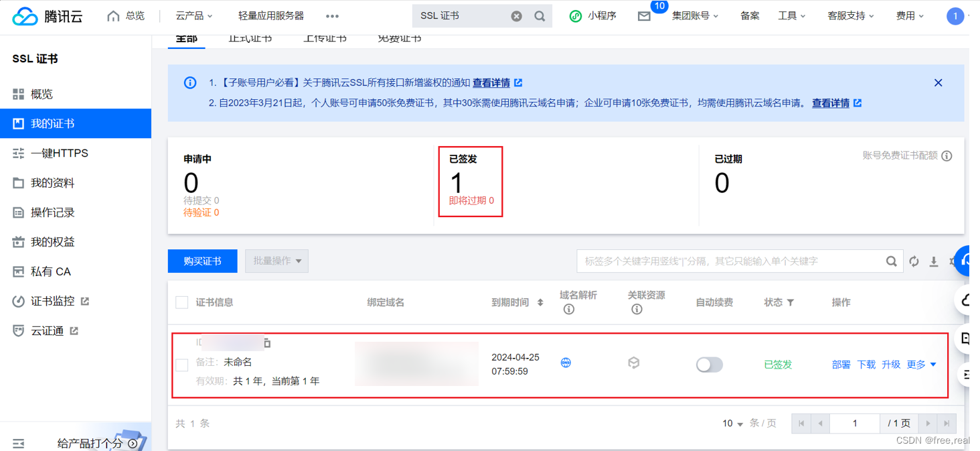Open 操作记录 in the sidebar
Viewport: 980px width, 451px height.
(76, 212)
